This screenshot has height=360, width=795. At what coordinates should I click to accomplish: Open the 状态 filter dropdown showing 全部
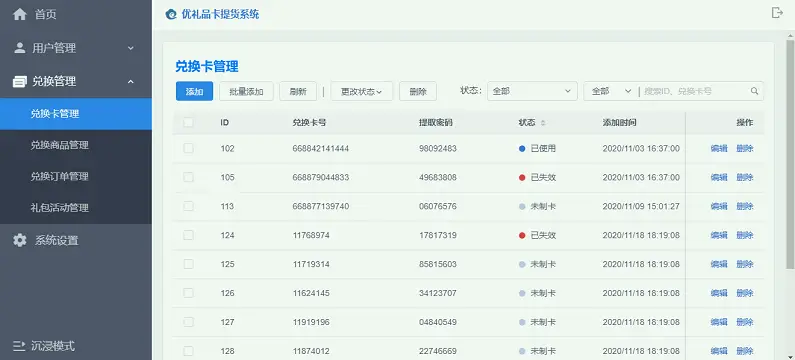coord(532,91)
